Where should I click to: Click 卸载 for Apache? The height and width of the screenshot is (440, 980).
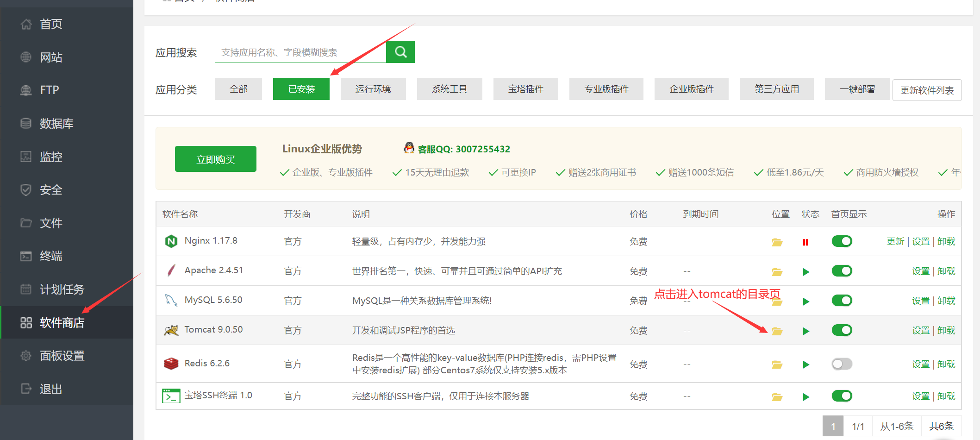(946, 271)
